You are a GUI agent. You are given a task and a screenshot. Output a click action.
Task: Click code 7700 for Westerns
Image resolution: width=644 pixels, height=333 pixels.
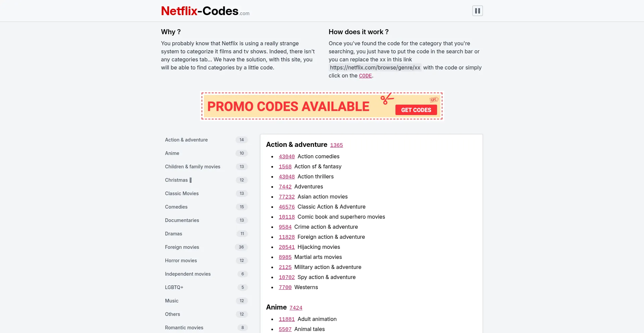pyautogui.click(x=285, y=287)
